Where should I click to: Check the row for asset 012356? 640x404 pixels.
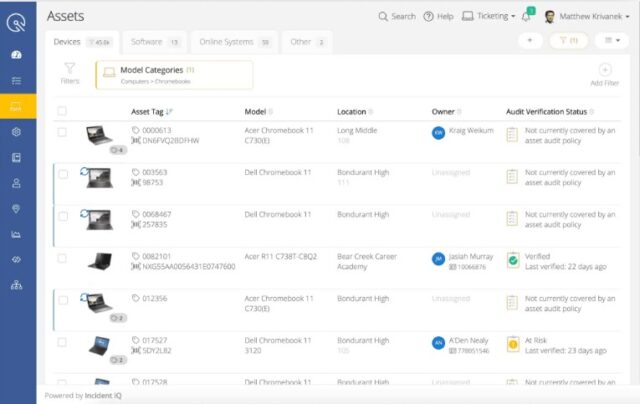point(63,300)
